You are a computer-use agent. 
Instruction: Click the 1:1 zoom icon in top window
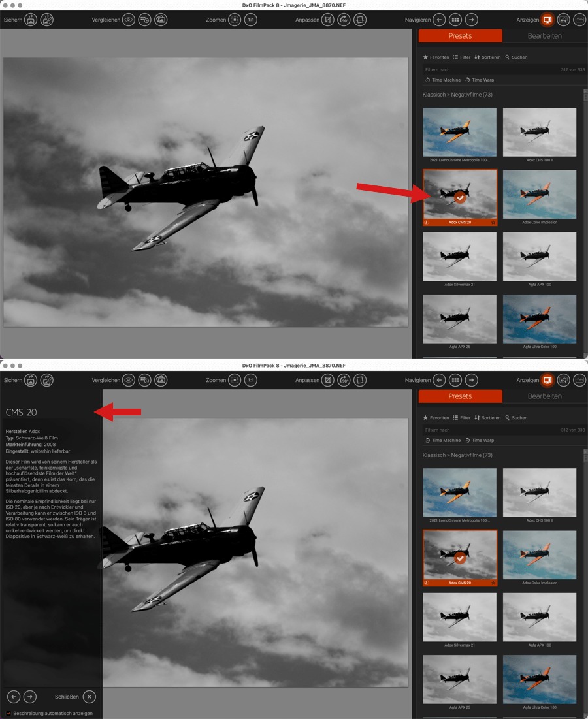coord(251,20)
